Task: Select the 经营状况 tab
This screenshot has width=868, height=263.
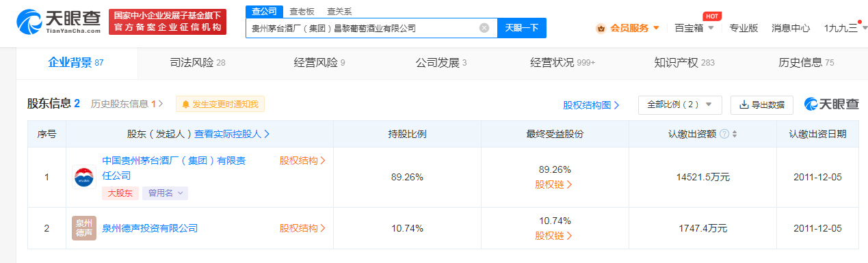Action: (x=562, y=63)
